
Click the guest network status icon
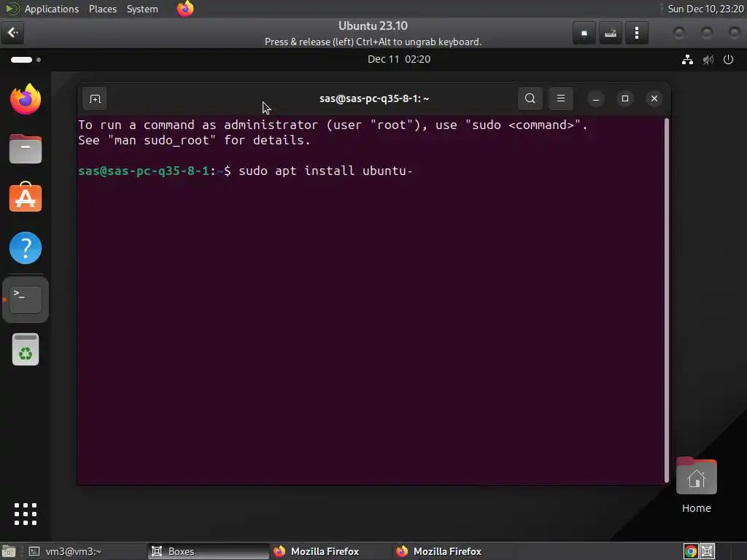point(687,60)
